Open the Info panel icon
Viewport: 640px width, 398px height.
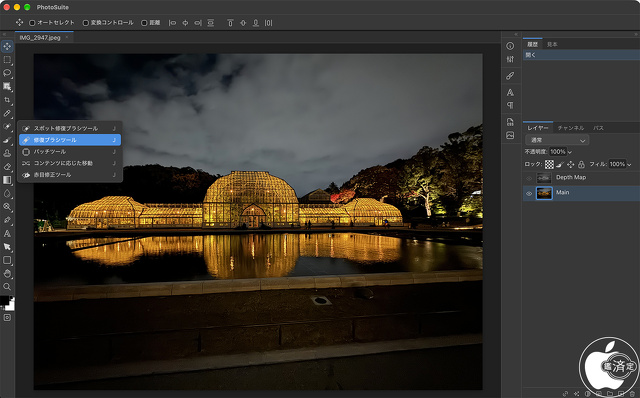pos(510,46)
